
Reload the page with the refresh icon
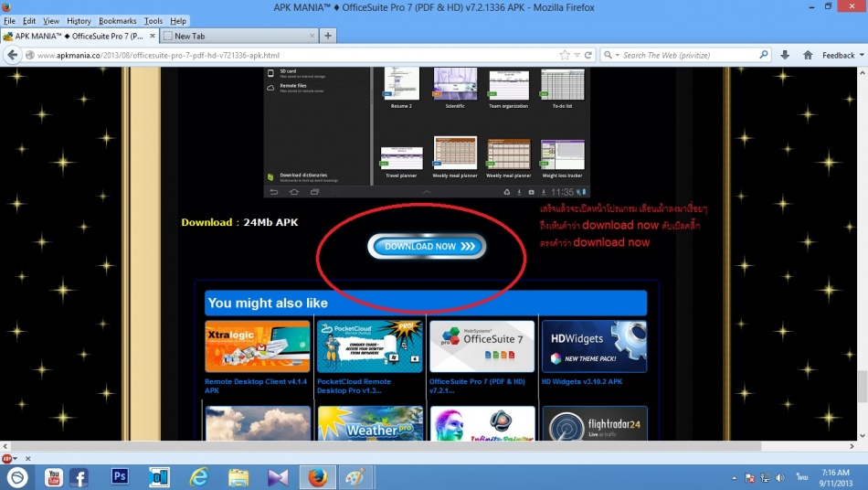587,55
